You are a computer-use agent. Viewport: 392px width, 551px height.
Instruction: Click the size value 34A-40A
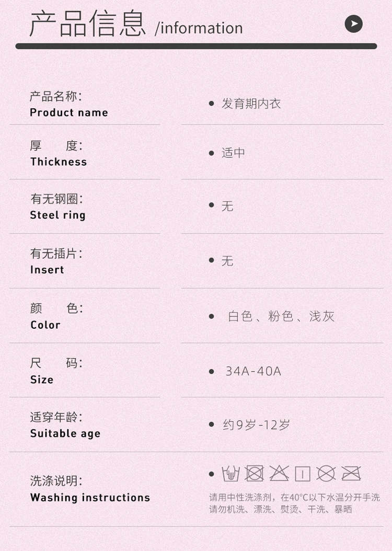tap(253, 371)
